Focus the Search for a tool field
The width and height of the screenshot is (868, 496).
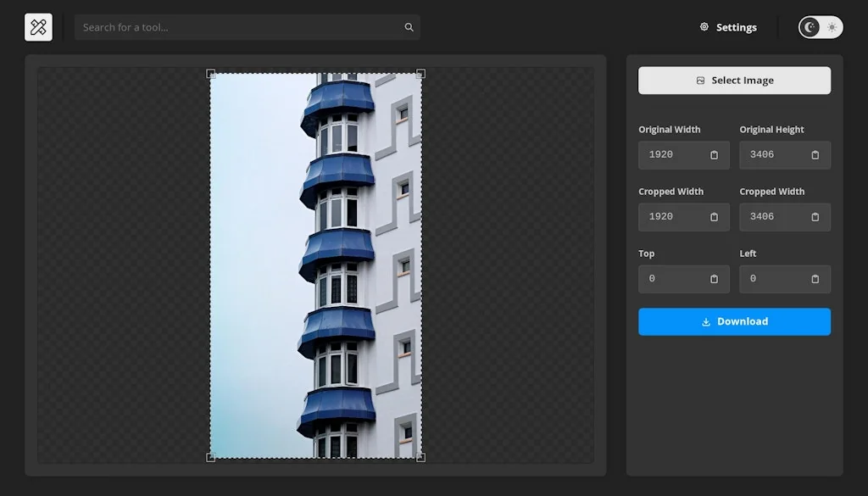[247, 27]
